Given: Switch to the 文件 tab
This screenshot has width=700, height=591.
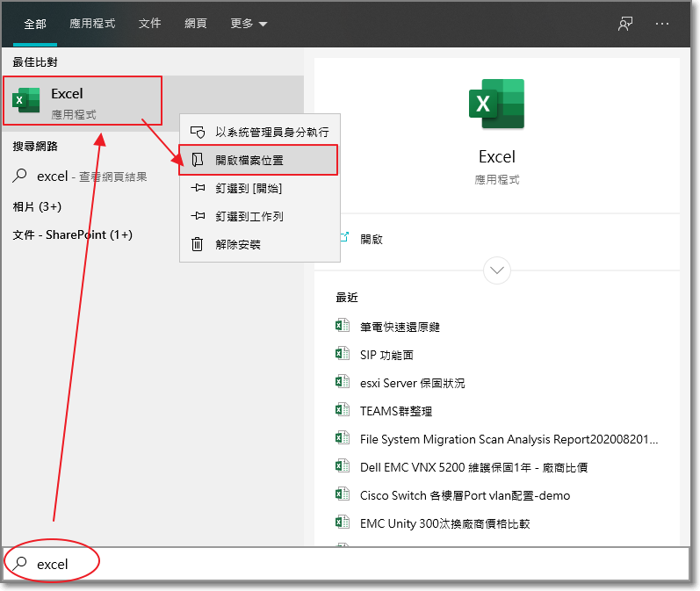Looking at the screenshot, I should point(149,24).
